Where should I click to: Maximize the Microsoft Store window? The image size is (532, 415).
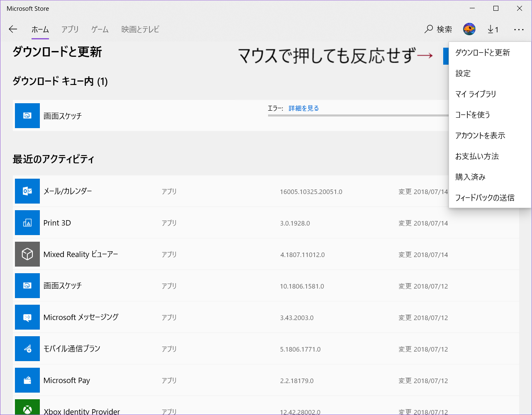click(496, 8)
